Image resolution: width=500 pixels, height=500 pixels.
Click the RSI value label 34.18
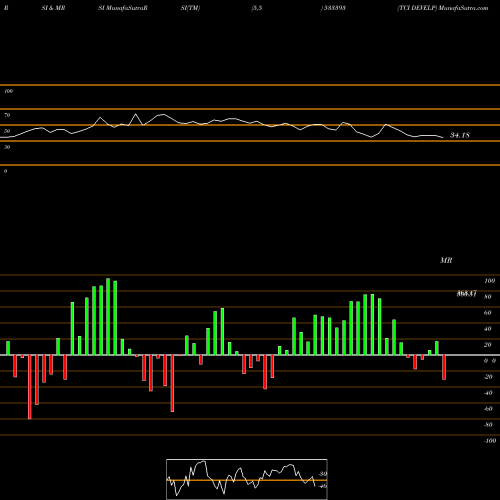460,135
